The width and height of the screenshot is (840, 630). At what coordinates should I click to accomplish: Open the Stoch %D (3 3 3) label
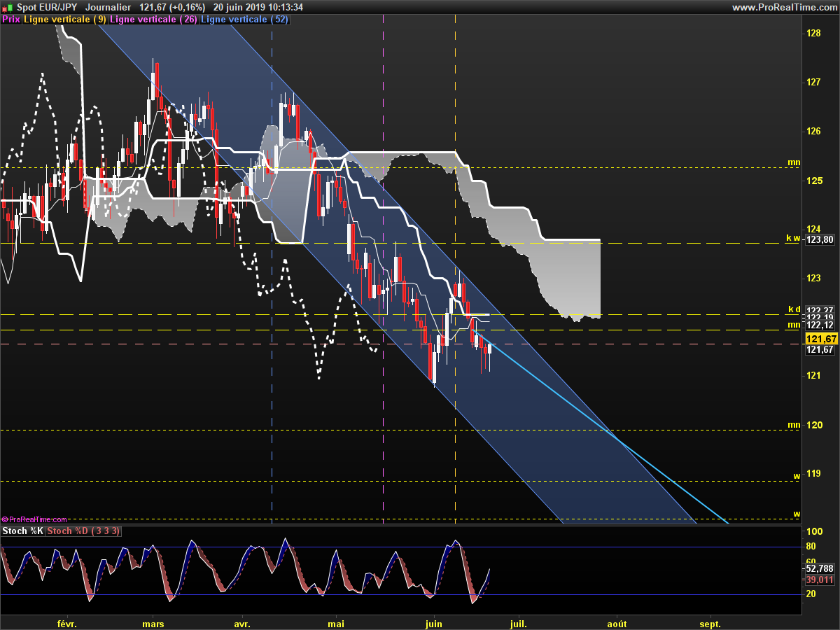[83, 531]
